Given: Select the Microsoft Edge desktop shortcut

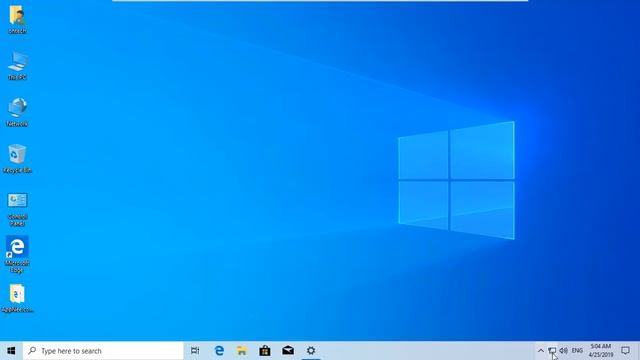Looking at the screenshot, I should [x=17, y=254].
